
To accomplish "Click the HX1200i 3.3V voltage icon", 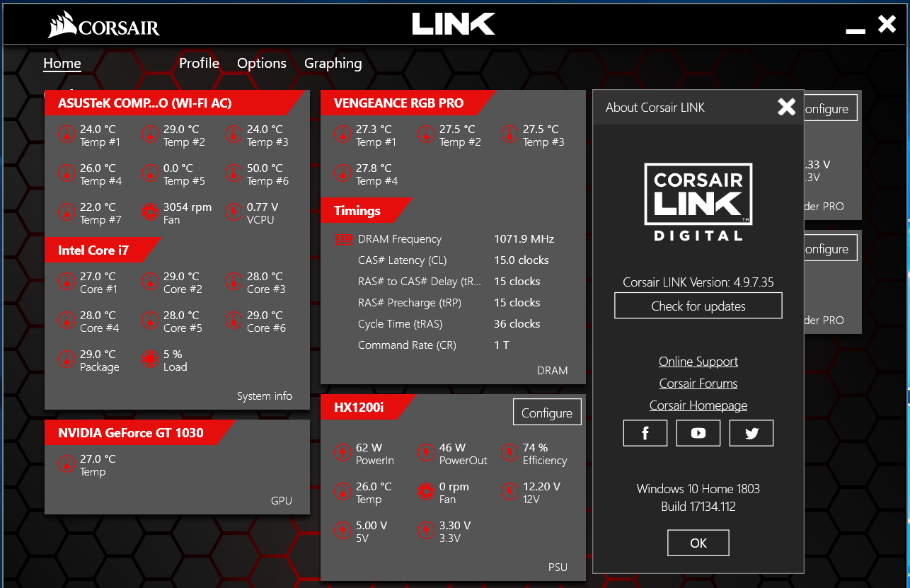I will point(426,530).
